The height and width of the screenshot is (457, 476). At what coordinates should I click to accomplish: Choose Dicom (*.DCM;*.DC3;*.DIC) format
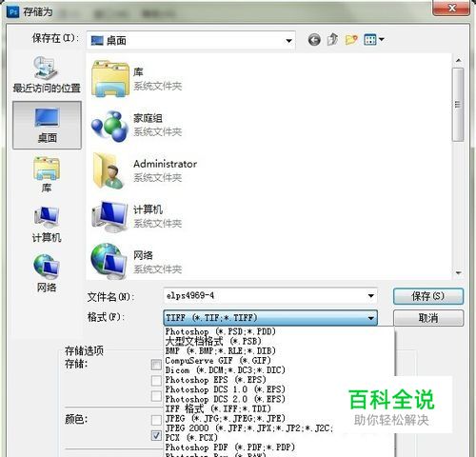pyautogui.click(x=226, y=370)
